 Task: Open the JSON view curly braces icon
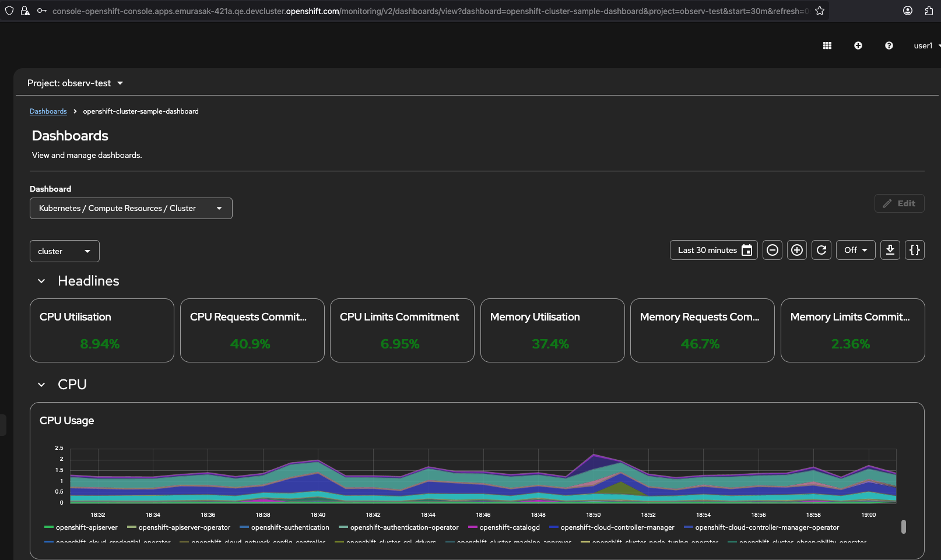click(915, 250)
